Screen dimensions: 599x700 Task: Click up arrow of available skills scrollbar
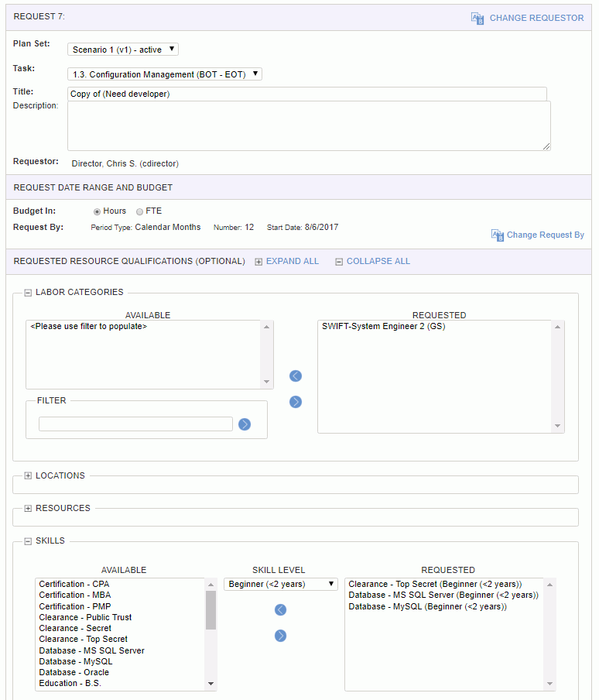coord(211,585)
